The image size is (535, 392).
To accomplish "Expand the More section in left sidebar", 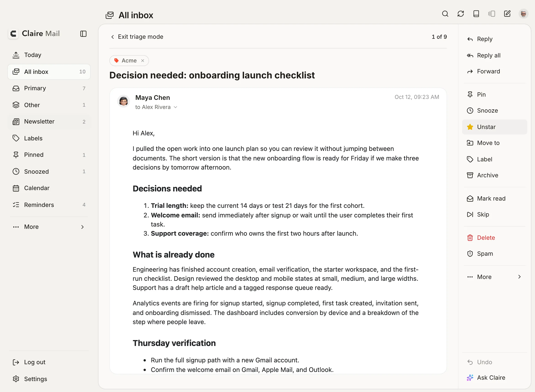I will (49, 227).
